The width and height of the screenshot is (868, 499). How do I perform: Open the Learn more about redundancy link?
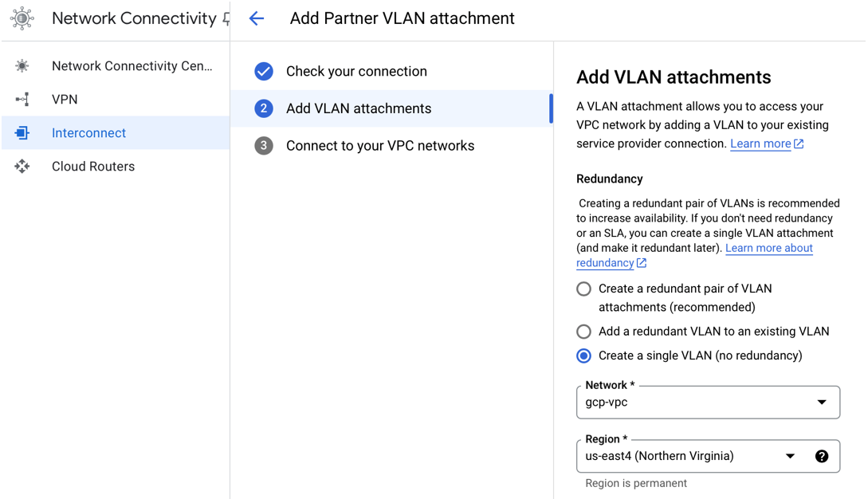[x=768, y=249]
